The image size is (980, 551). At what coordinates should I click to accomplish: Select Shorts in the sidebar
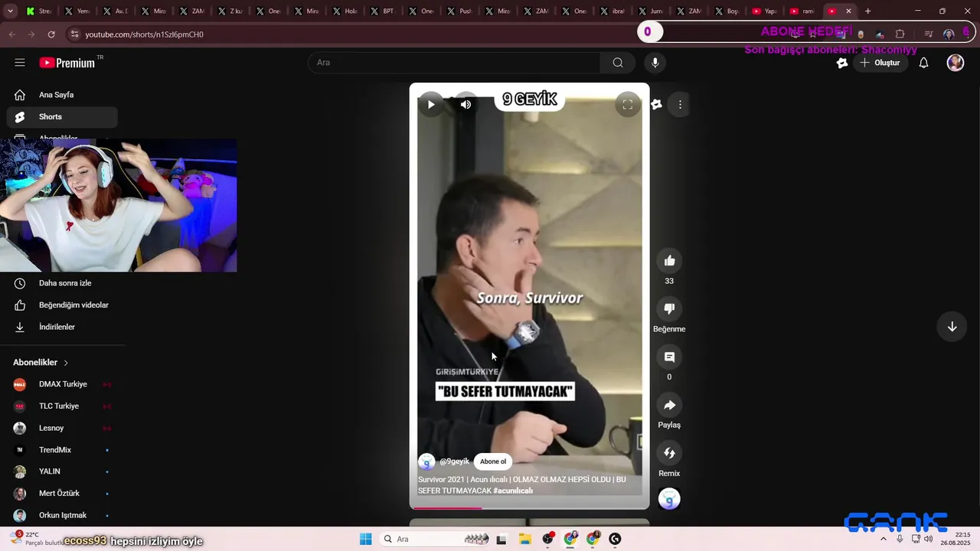pyautogui.click(x=62, y=117)
